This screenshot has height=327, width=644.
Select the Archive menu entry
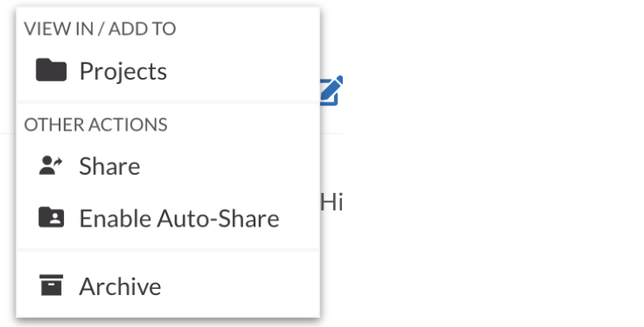[x=168, y=285]
